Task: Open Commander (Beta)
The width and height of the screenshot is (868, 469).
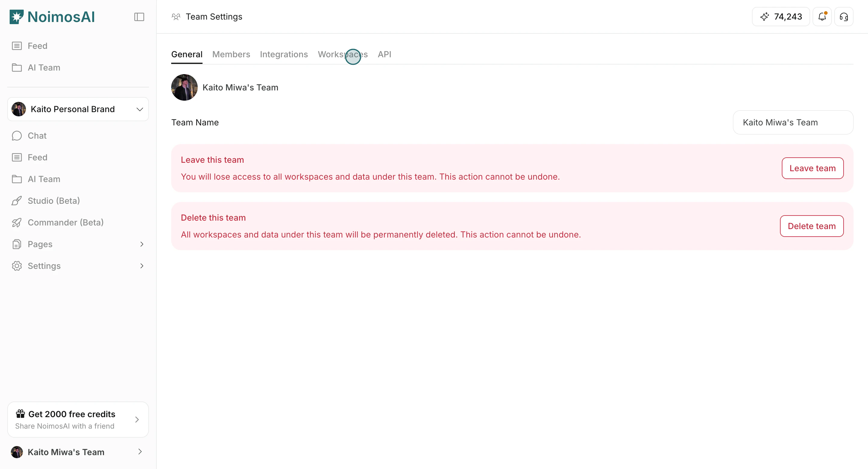Action: point(65,222)
